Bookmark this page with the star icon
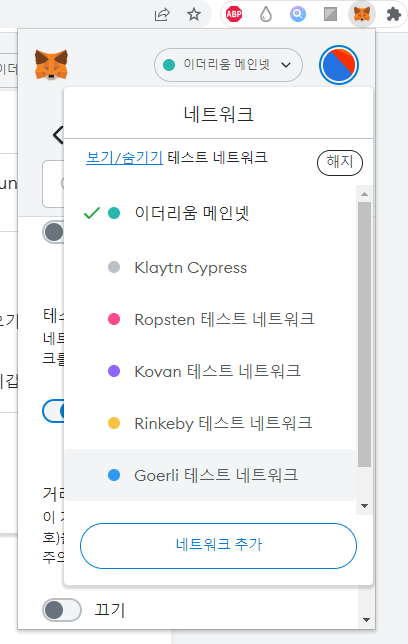408x644 pixels. [194, 15]
